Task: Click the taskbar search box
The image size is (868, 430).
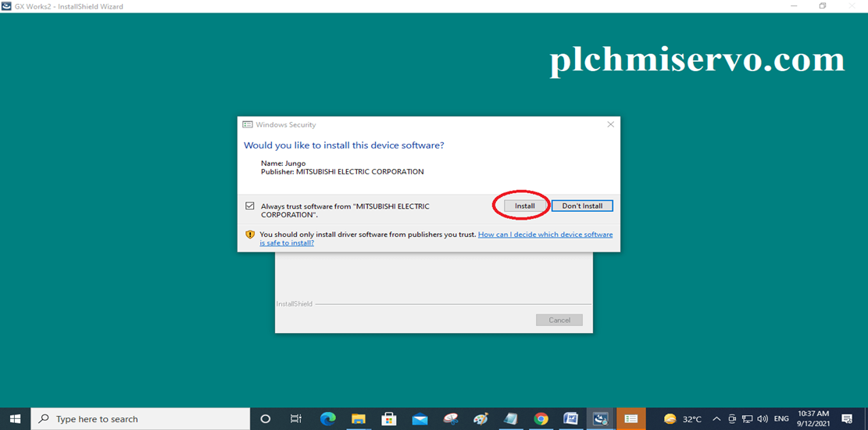Action: (140, 419)
